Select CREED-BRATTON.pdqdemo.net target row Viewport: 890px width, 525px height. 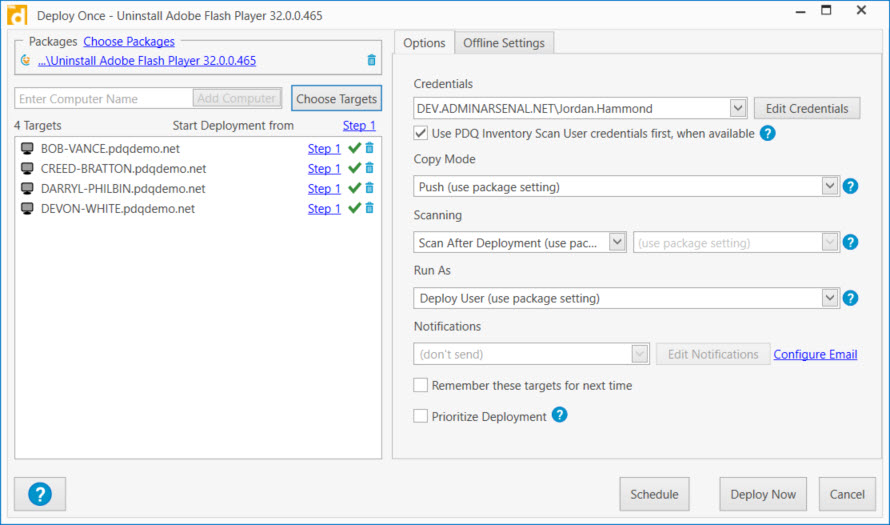[198, 169]
